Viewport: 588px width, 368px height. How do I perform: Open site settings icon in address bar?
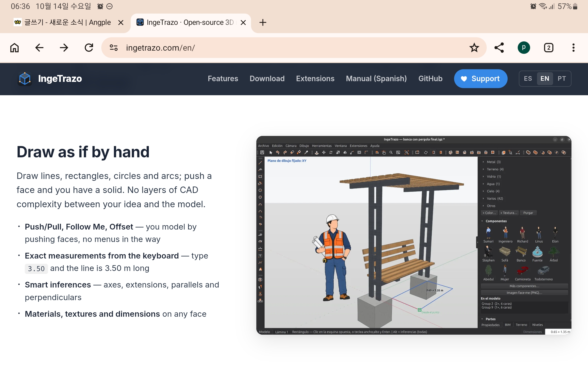[x=114, y=48]
